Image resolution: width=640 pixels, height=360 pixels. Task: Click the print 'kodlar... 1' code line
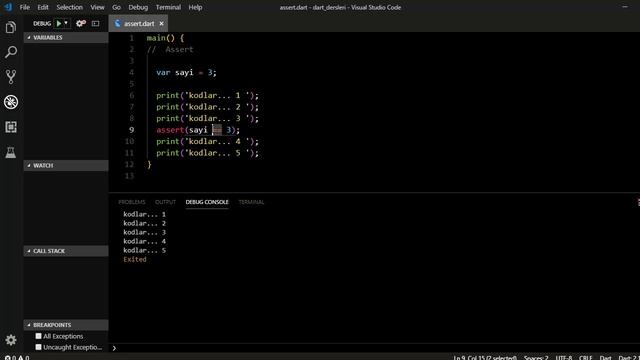(207, 95)
